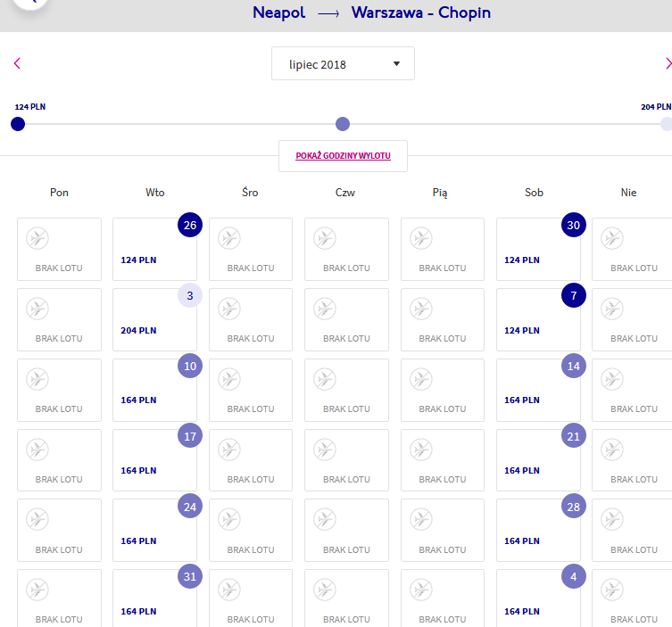Image resolution: width=672 pixels, height=627 pixels.
Task: Click the Neapol origin city text
Action: click(x=279, y=12)
